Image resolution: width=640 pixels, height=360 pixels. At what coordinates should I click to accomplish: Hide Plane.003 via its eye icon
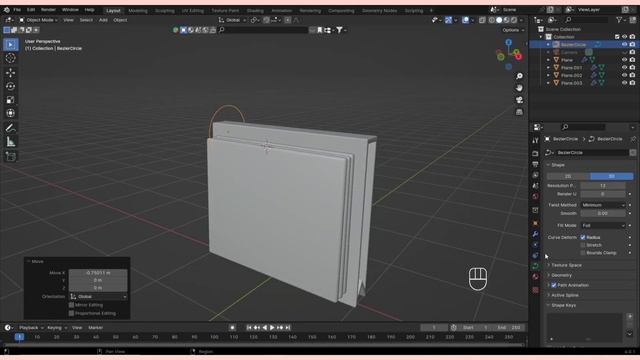pos(624,83)
